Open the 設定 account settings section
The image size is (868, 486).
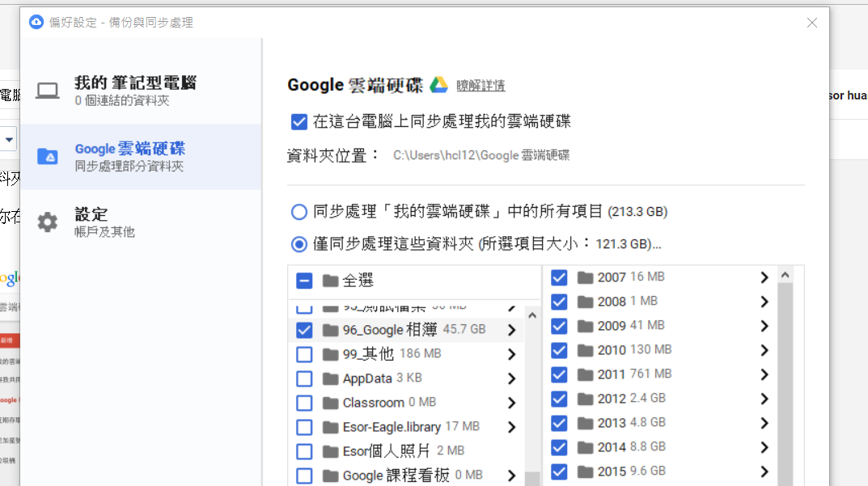pos(141,222)
